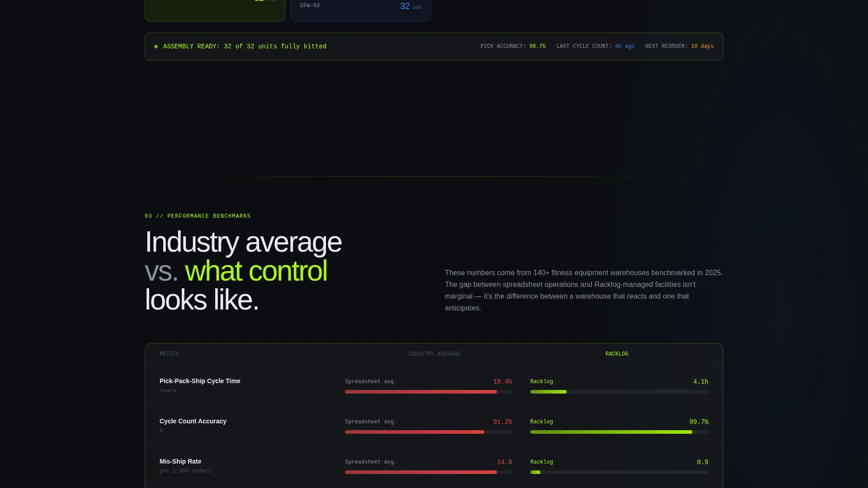The height and width of the screenshot is (488, 868).
Task: Click the Pick Accuracy 99.7% value
Action: click(x=537, y=47)
